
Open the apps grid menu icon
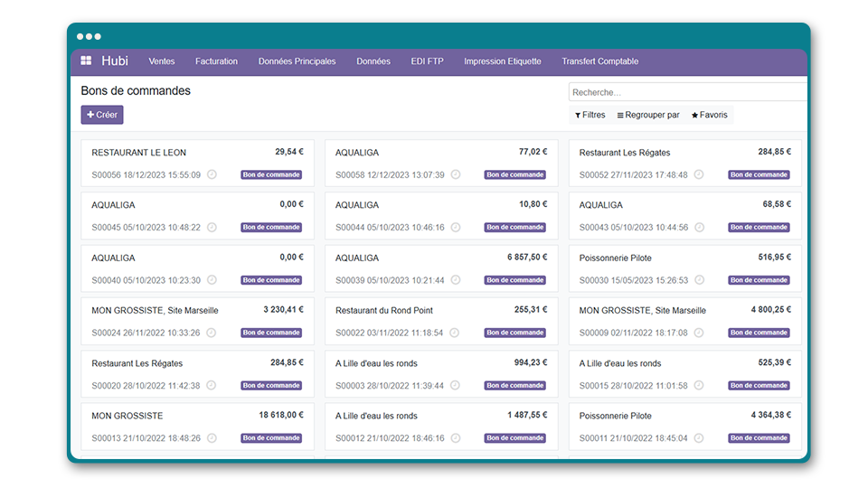86,61
